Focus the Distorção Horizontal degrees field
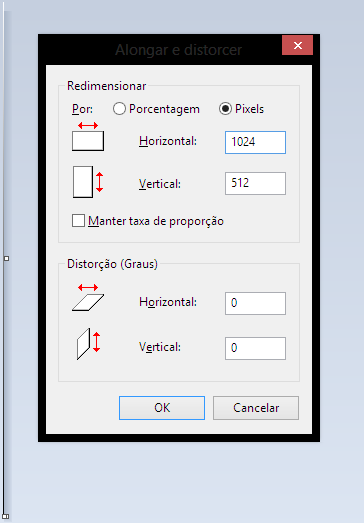This screenshot has height=523, width=364. pos(255,304)
